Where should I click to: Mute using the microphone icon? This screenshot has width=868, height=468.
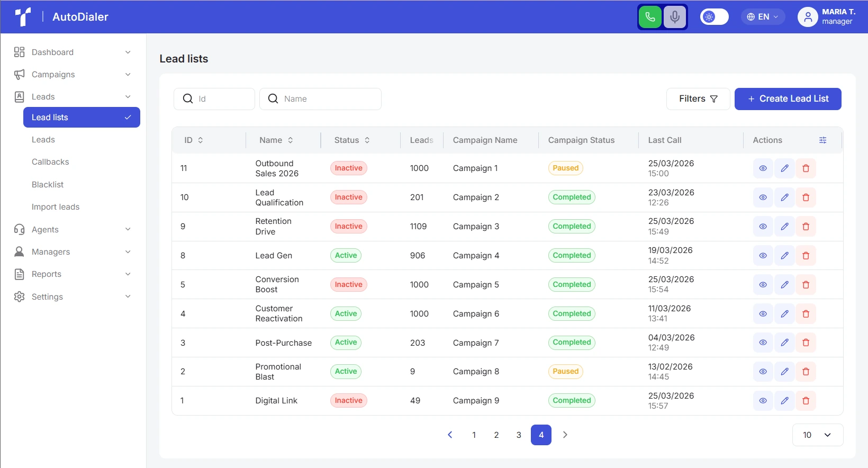click(x=675, y=17)
